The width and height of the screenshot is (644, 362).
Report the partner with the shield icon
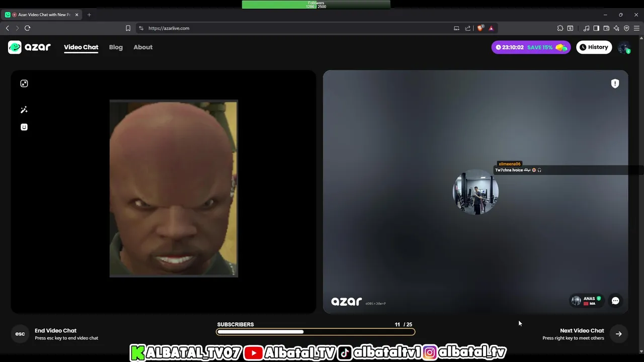pos(615,84)
